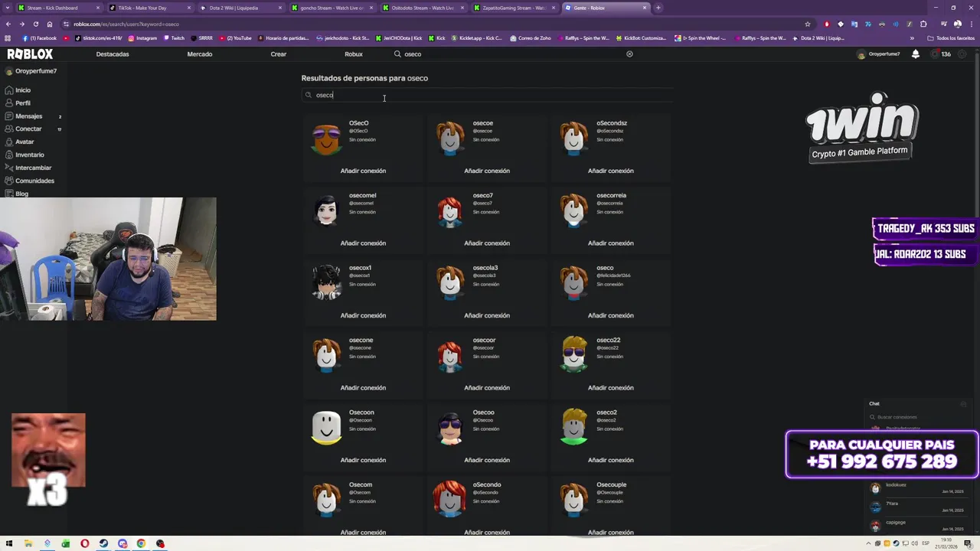Add connection to osecola3

point(487,315)
